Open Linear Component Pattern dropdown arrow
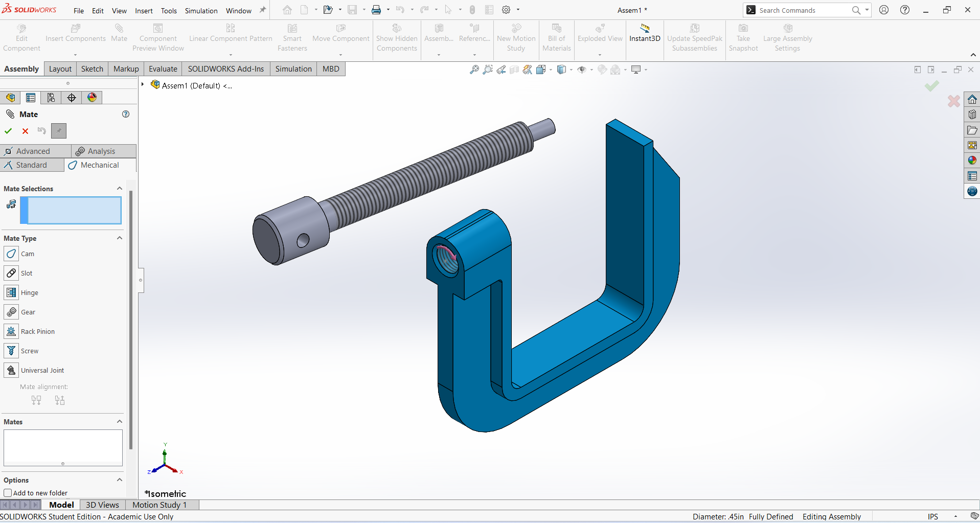This screenshot has height=523, width=980. (x=231, y=55)
